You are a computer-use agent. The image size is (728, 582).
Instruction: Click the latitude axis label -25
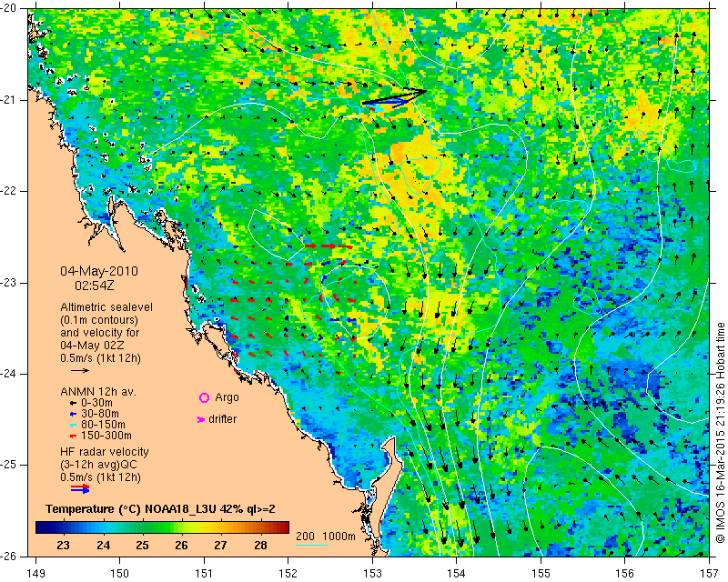coord(8,465)
